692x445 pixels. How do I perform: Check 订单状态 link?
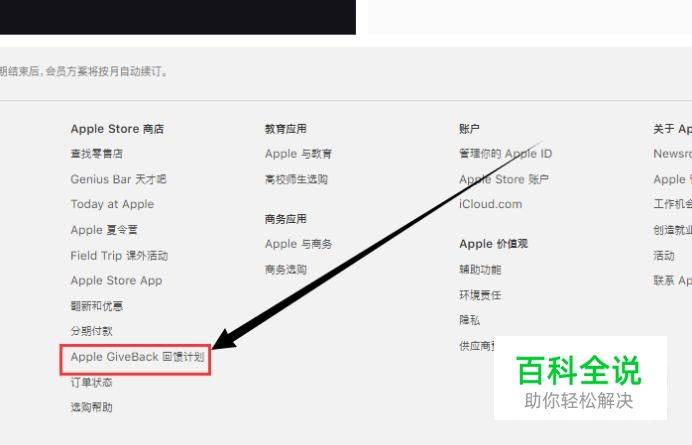point(91,382)
